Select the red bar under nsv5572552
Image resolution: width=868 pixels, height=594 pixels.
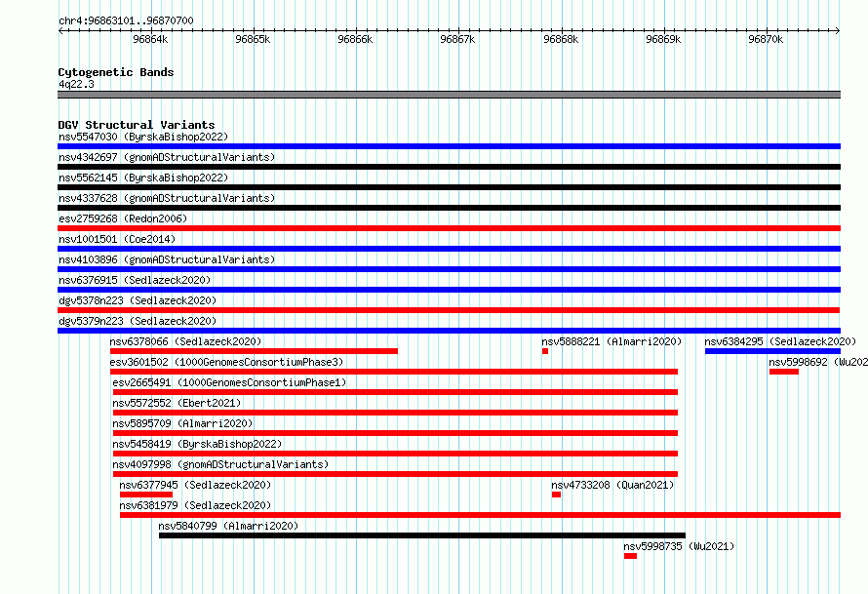[395, 413]
